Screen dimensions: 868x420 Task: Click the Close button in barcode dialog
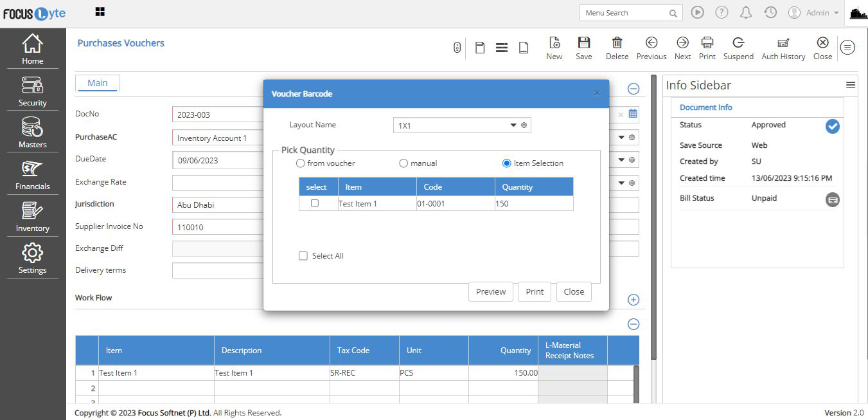574,291
